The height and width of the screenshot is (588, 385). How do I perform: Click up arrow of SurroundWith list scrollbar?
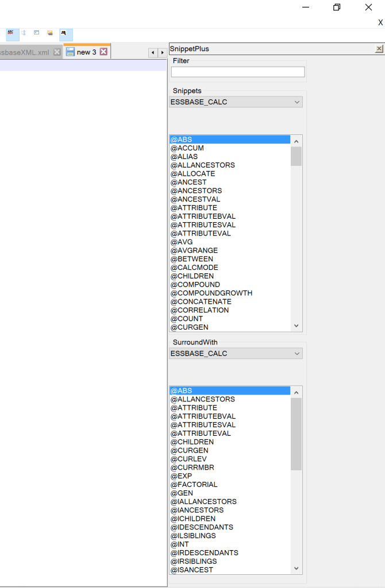click(x=297, y=393)
